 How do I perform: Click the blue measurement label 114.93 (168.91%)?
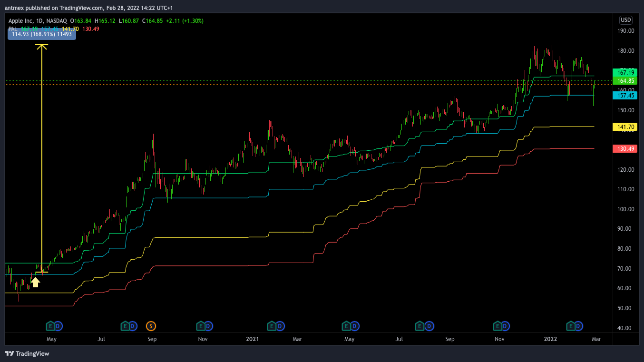[x=42, y=35]
